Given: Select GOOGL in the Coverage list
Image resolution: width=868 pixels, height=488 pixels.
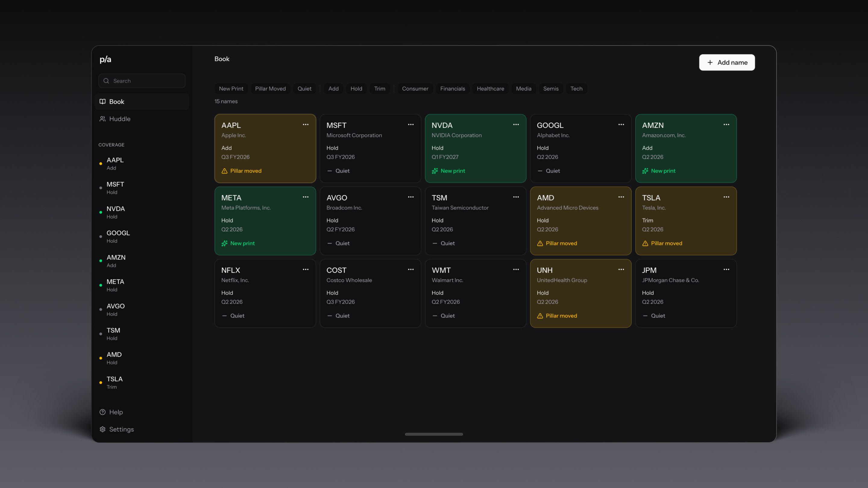Looking at the screenshot, I should tap(142, 236).
